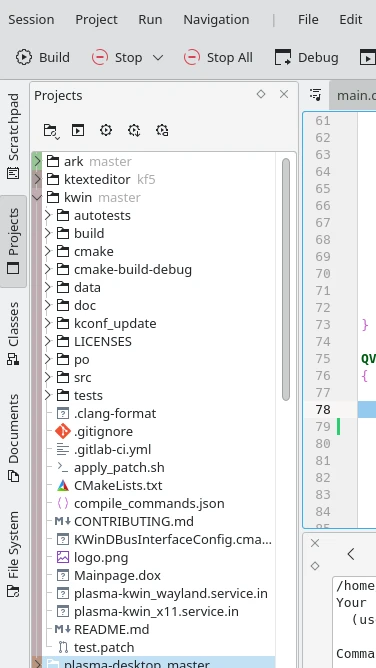Open the Stop dropdown arrow
376x668 pixels.
(158, 58)
